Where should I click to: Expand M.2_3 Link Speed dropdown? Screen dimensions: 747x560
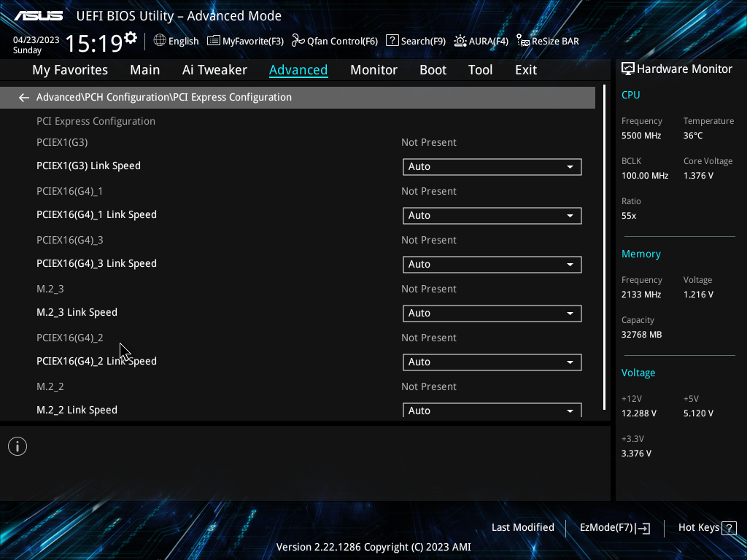coord(492,314)
